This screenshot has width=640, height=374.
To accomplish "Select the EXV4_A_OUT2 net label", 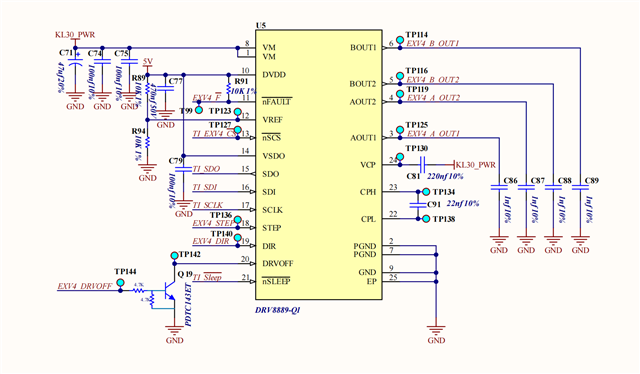I will [433, 98].
